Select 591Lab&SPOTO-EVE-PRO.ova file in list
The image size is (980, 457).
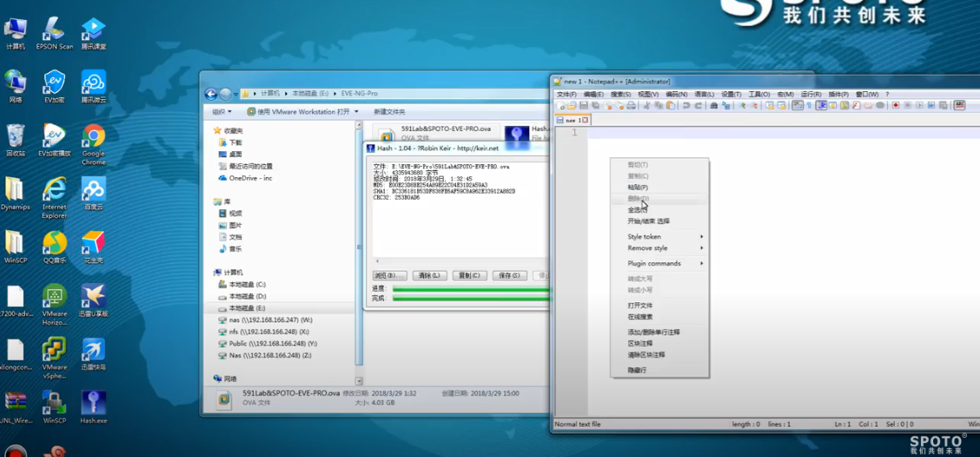438,133
